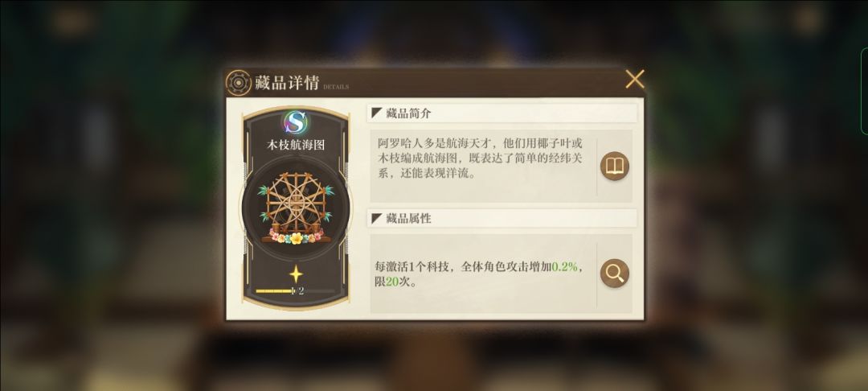Select the triangle marker before 藏品简介
Viewport: 868px width, 391px height.
377,113
